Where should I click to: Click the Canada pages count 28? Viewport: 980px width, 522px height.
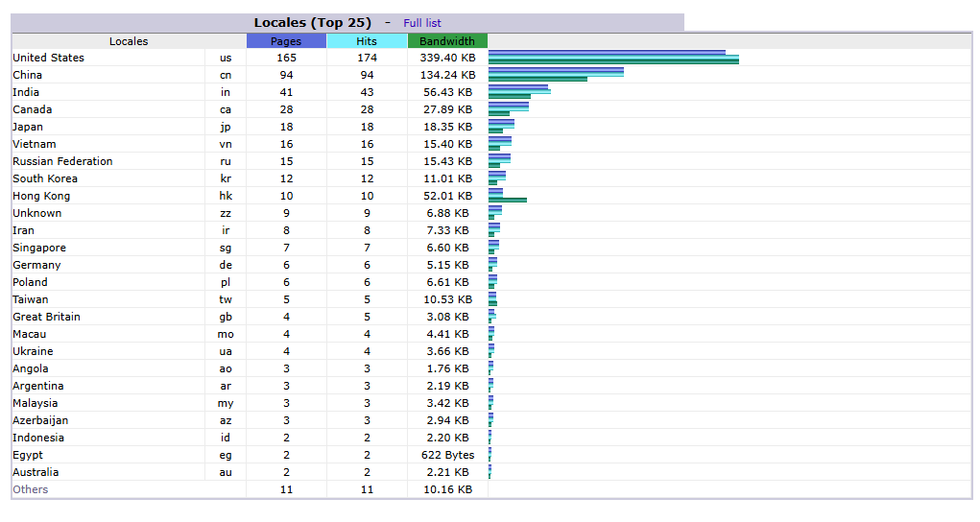coord(286,109)
